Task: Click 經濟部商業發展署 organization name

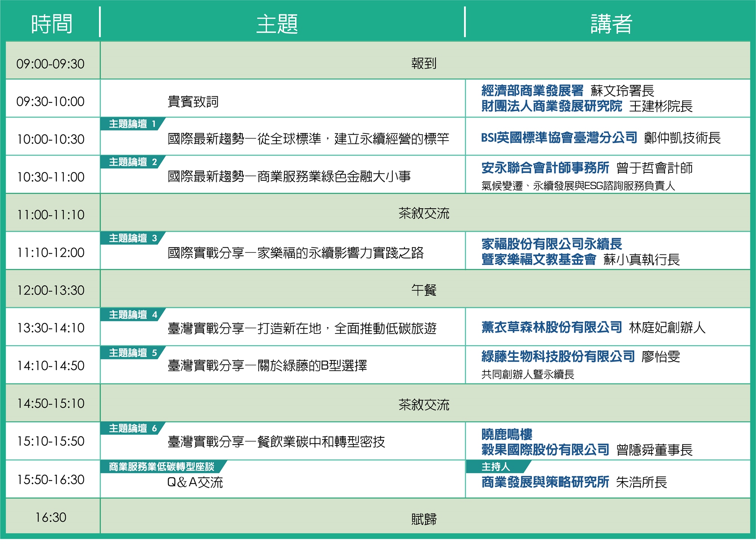Action: coord(532,91)
